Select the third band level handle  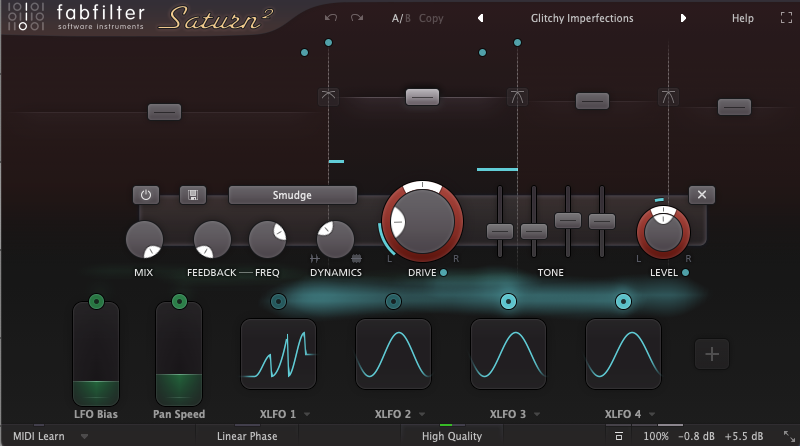point(592,101)
